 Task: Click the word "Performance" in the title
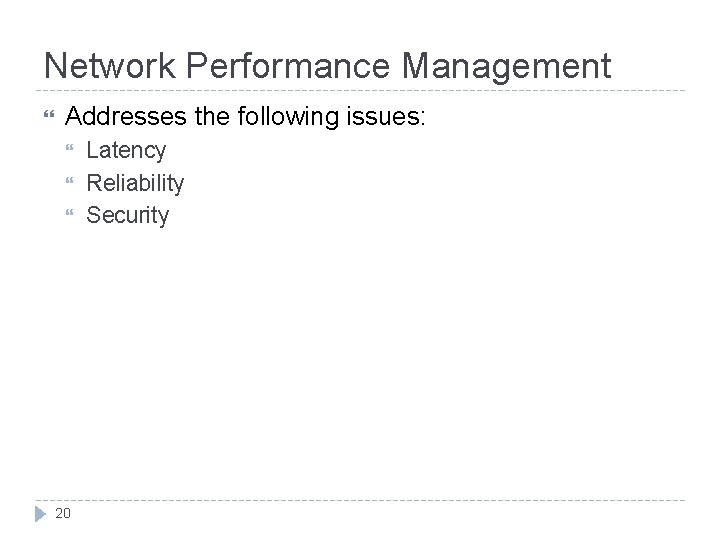[x=288, y=66]
